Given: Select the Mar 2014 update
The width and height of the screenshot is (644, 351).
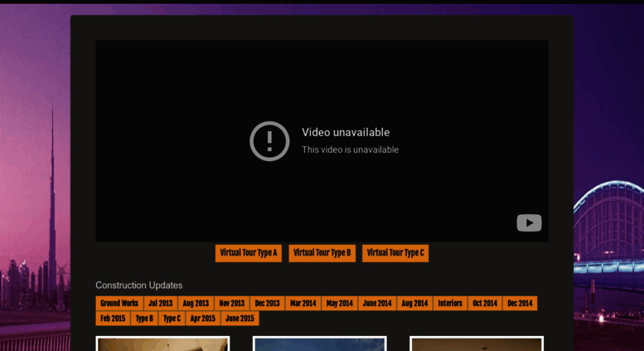Looking at the screenshot, I should tap(303, 304).
